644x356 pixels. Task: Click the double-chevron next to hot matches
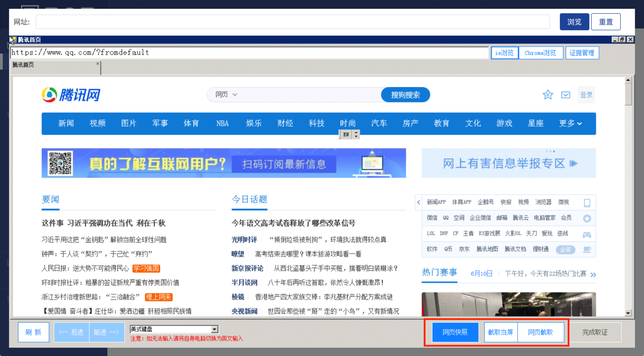[x=593, y=274]
